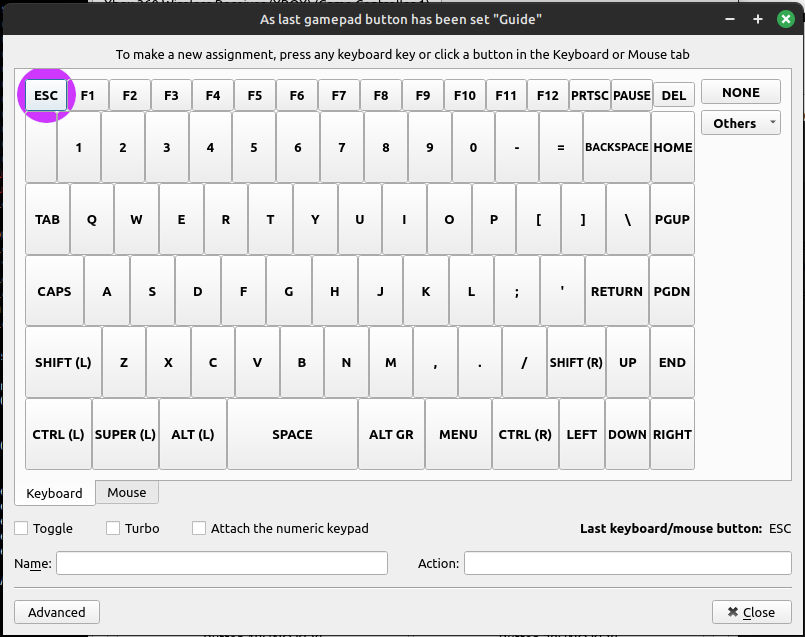This screenshot has width=805, height=637.
Task: Assign the right bracket key
Action: click(583, 219)
